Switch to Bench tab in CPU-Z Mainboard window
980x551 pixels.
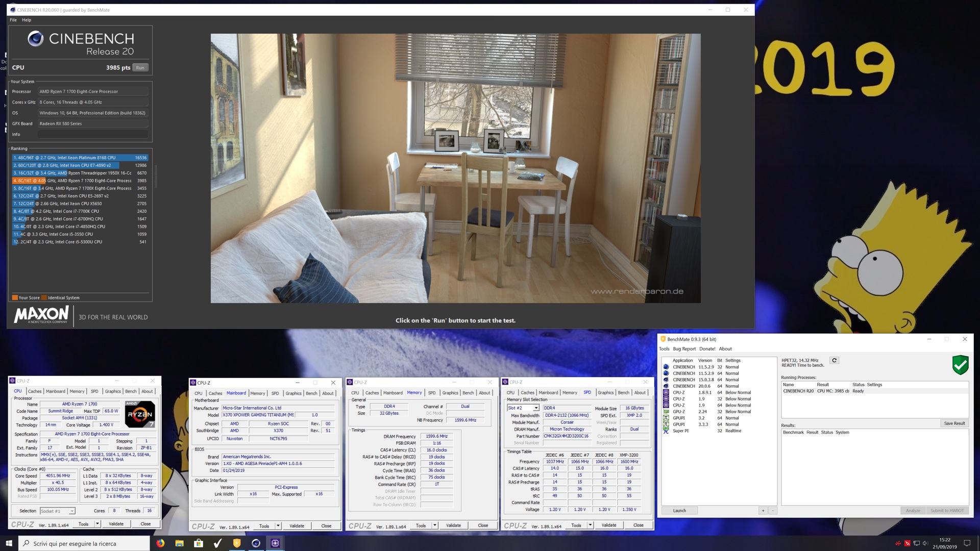[311, 393]
